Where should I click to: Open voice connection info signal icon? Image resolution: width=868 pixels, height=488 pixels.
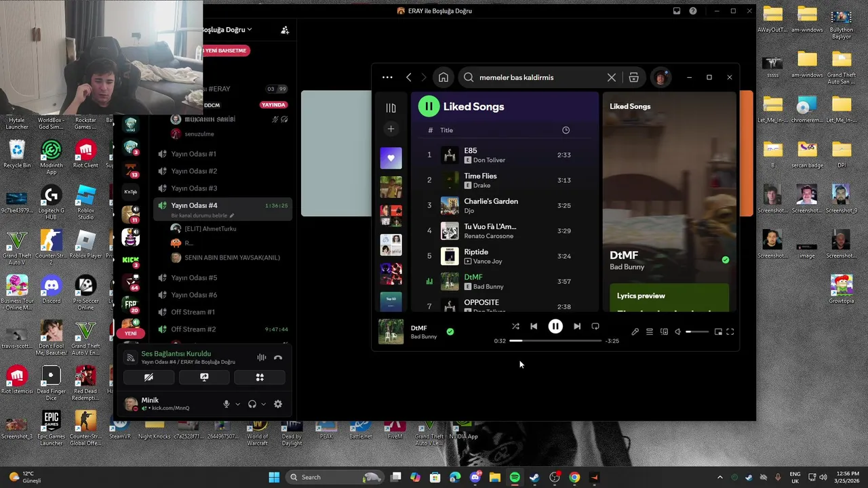click(131, 357)
